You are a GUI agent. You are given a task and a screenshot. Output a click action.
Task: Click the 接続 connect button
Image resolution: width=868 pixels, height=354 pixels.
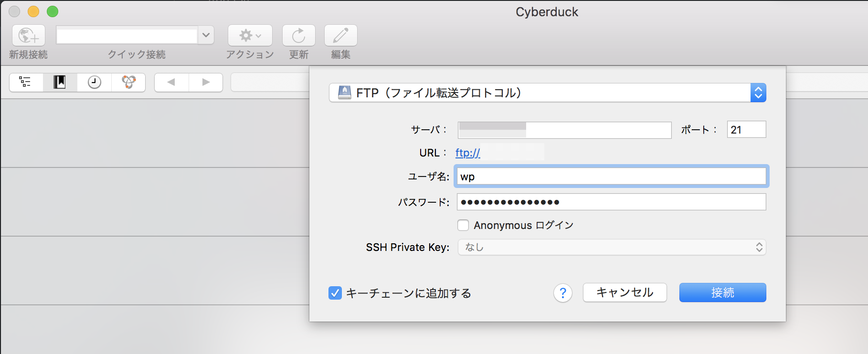pos(723,292)
